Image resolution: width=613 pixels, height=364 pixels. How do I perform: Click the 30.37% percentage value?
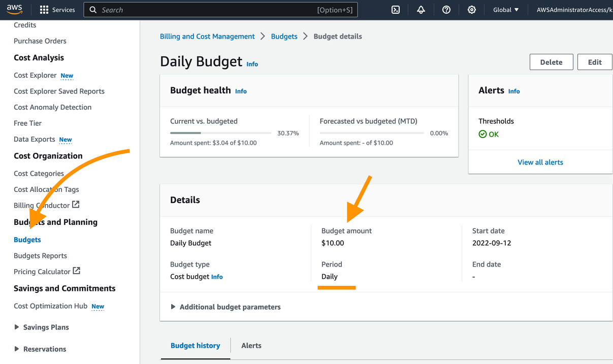[x=288, y=134]
